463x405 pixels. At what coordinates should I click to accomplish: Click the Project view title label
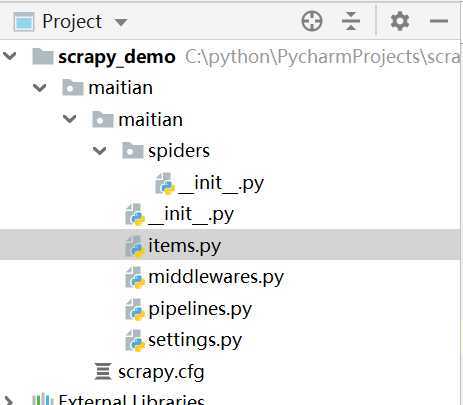[x=72, y=22]
